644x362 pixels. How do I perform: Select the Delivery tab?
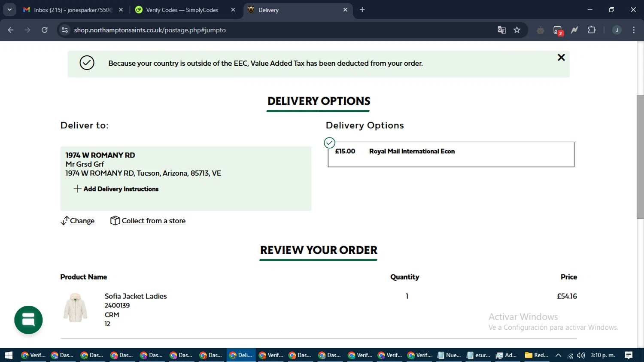(298, 10)
